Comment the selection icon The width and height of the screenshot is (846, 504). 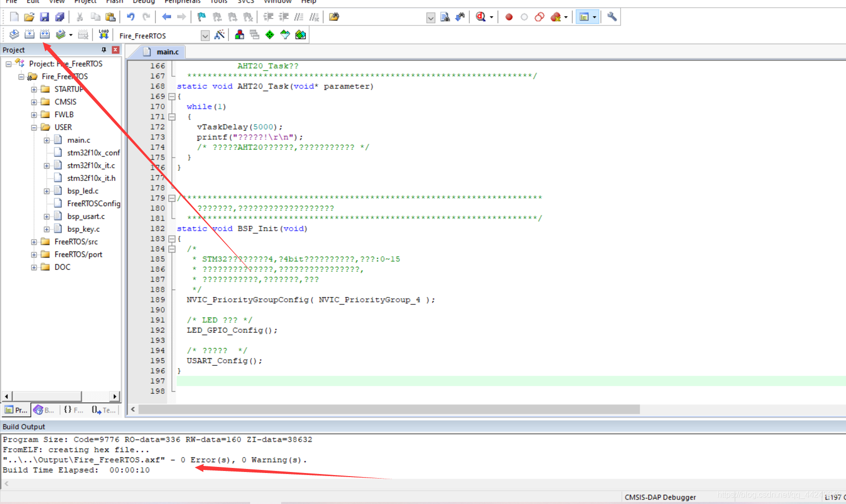[299, 17]
